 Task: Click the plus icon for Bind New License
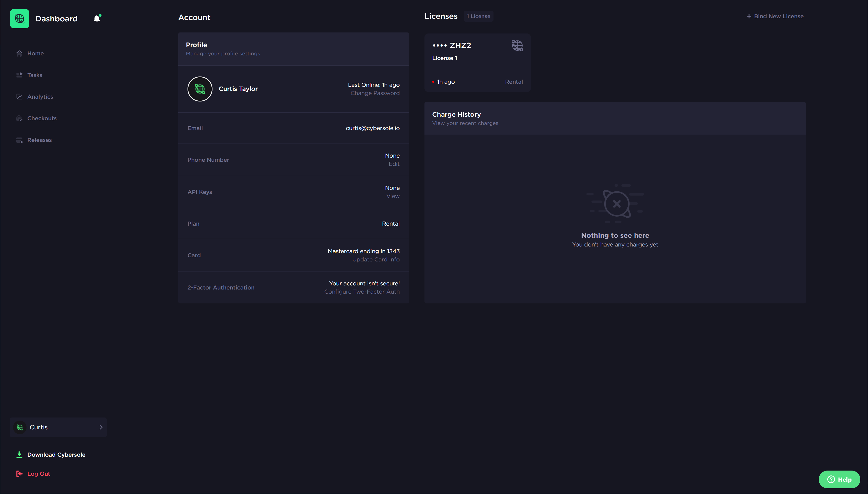(x=749, y=16)
